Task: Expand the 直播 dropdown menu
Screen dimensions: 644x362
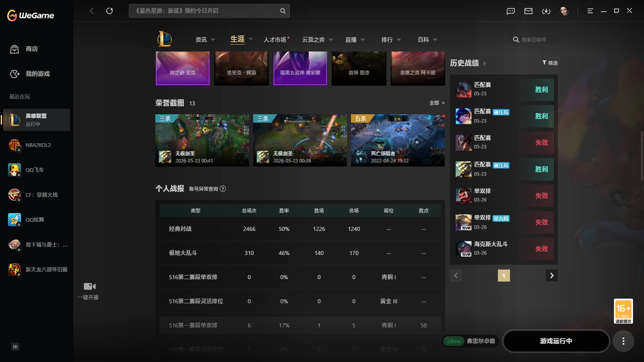Action: [x=363, y=40]
